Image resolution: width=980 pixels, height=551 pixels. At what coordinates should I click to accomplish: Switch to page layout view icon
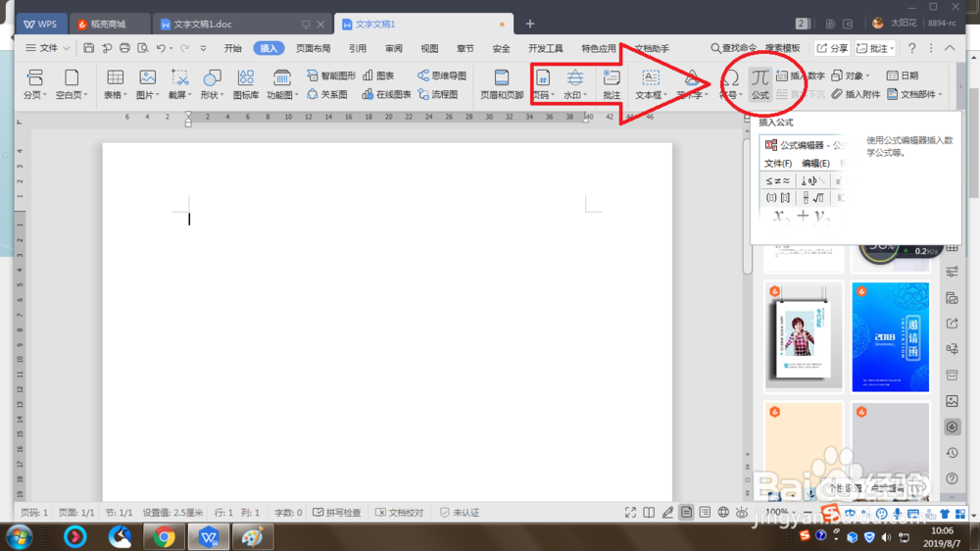pos(686,512)
